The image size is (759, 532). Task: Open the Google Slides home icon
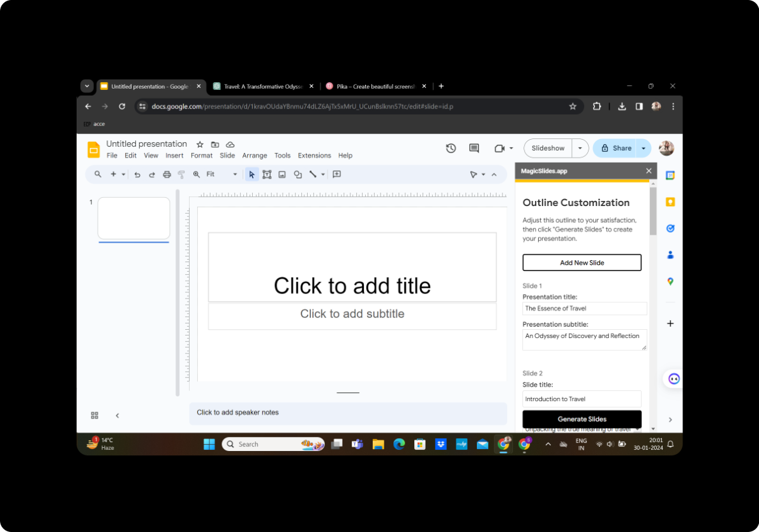pyautogui.click(x=93, y=149)
